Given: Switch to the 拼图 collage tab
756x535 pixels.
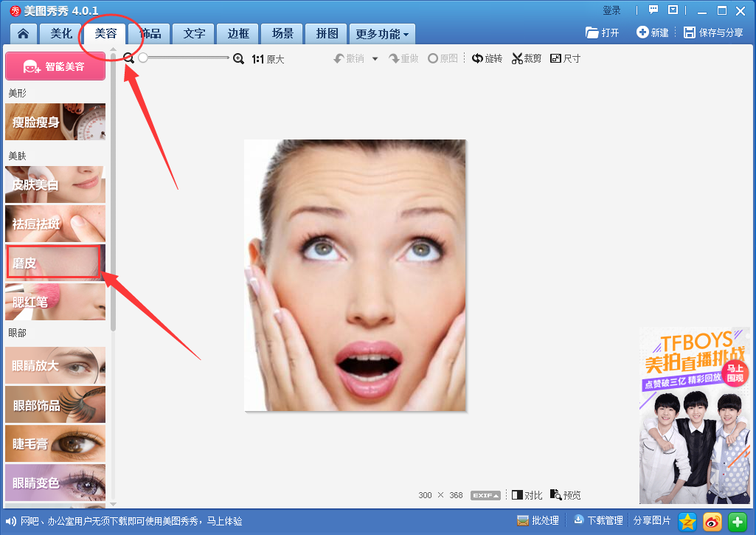Looking at the screenshot, I should [326, 33].
